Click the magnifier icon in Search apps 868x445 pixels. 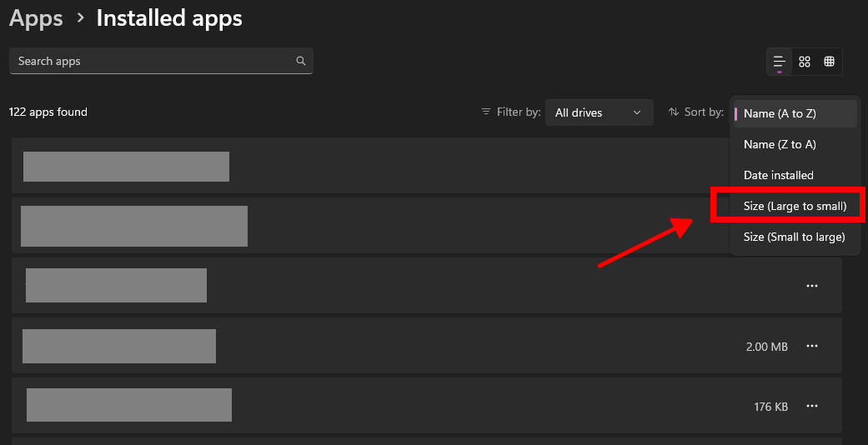tap(300, 61)
